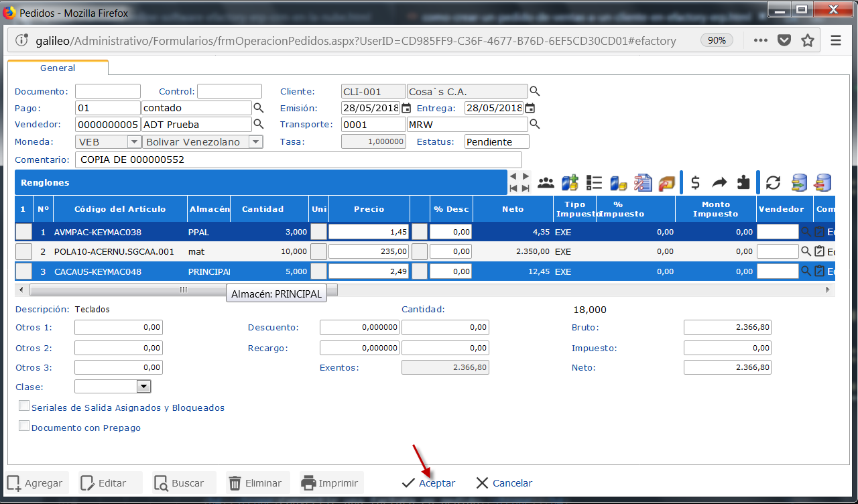Search vendedor in row 3 CACAUS-KEYMAC048
This screenshot has width=858, height=504.
pos(806,271)
